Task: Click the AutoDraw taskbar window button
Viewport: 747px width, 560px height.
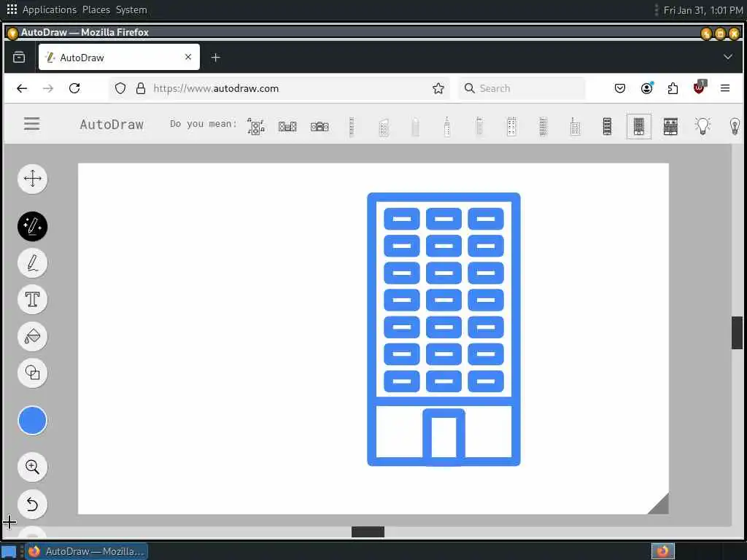Action: [86, 551]
